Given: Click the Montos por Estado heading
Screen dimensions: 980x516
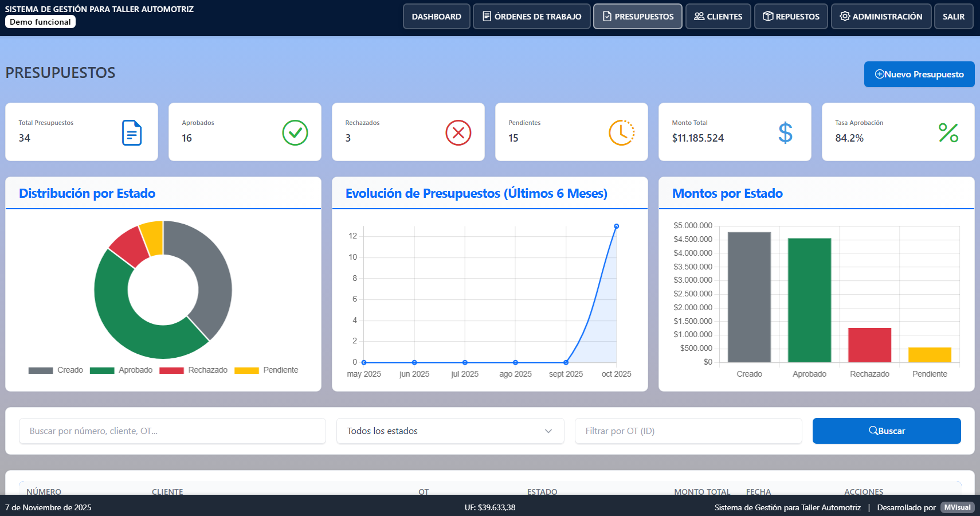Looking at the screenshot, I should [x=727, y=193].
